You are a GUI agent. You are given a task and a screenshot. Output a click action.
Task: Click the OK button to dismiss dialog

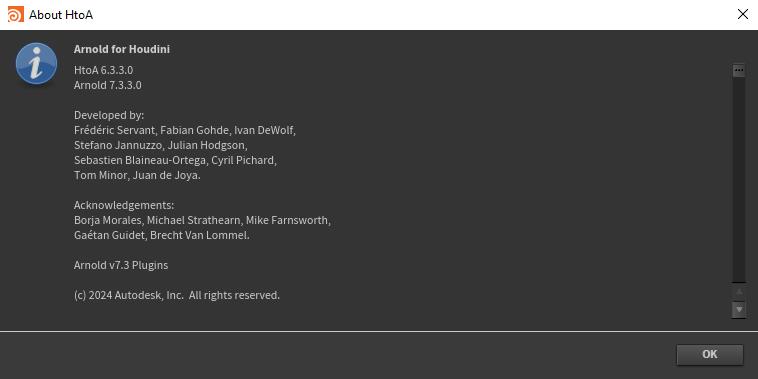pos(709,354)
